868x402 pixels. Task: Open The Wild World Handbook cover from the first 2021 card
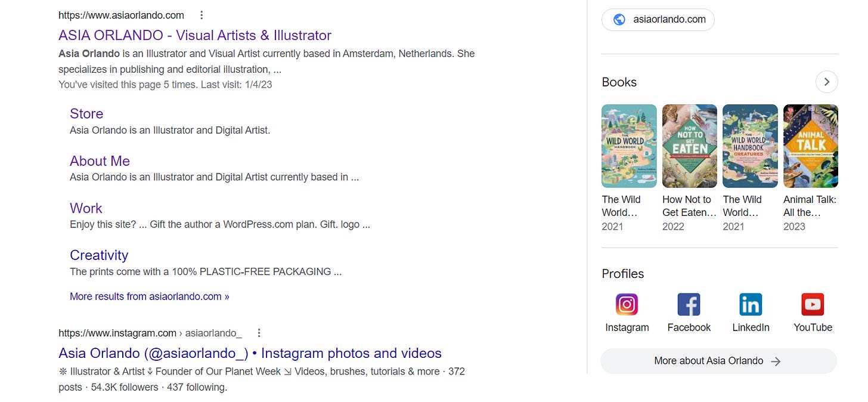tap(629, 146)
